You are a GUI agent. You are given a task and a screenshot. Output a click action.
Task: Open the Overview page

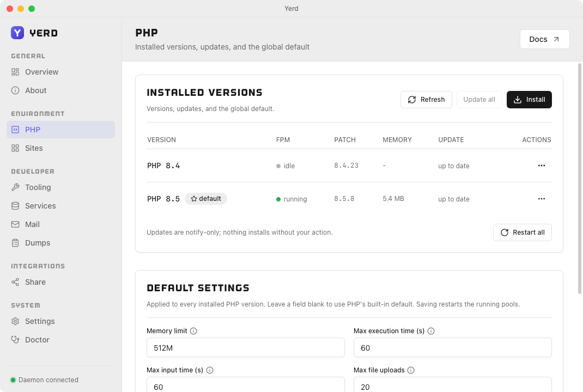pos(61,72)
